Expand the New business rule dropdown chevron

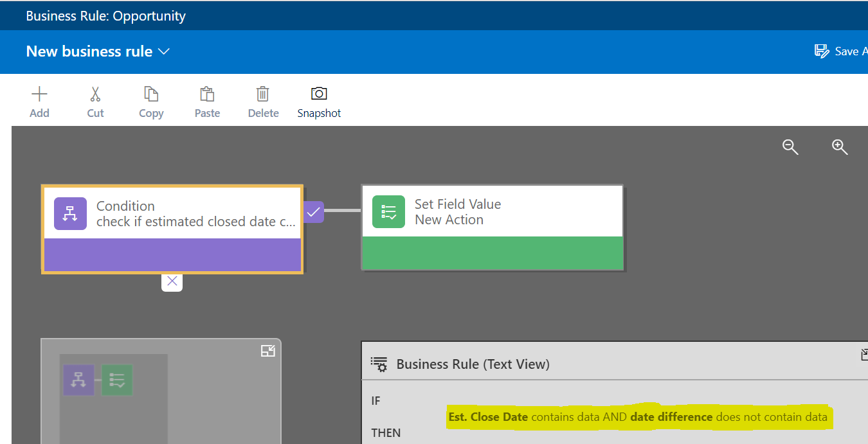click(164, 51)
